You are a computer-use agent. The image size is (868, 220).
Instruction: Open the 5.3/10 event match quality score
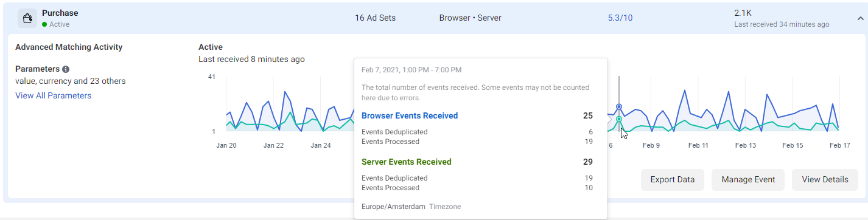(x=620, y=18)
